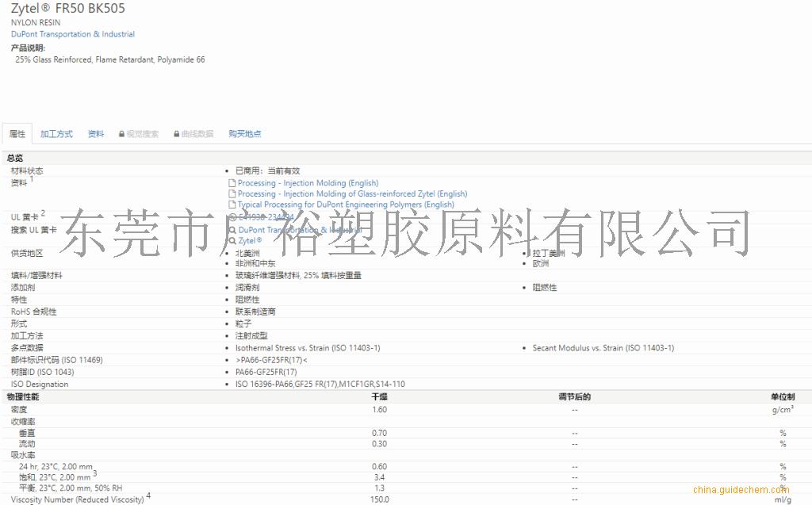This screenshot has width=812, height=505.
Task: Click magnifier icon before DuPont Transportation search link
Action: [x=232, y=229]
